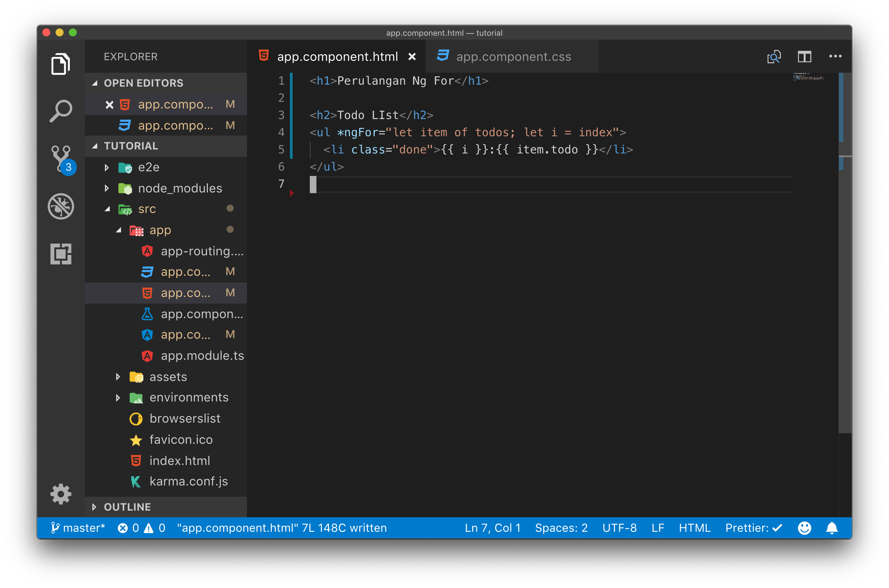
Task: Click the feedback smiley icon
Action: click(x=804, y=528)
